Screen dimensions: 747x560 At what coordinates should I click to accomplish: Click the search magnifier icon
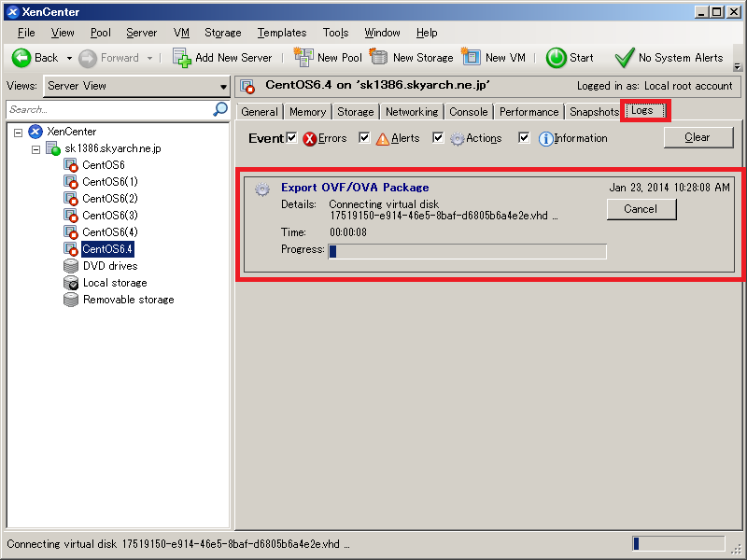pyautogui.click(x=220, y=109)
